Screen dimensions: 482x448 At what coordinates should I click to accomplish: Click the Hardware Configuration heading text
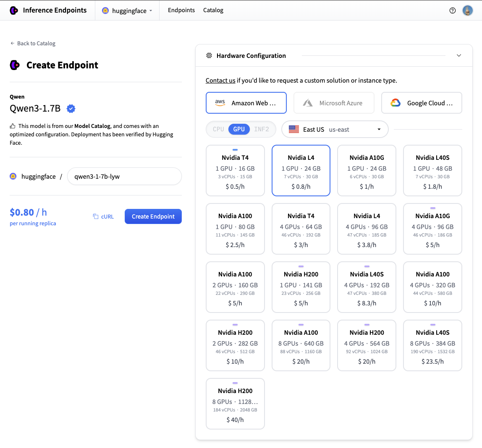point(251,55)
